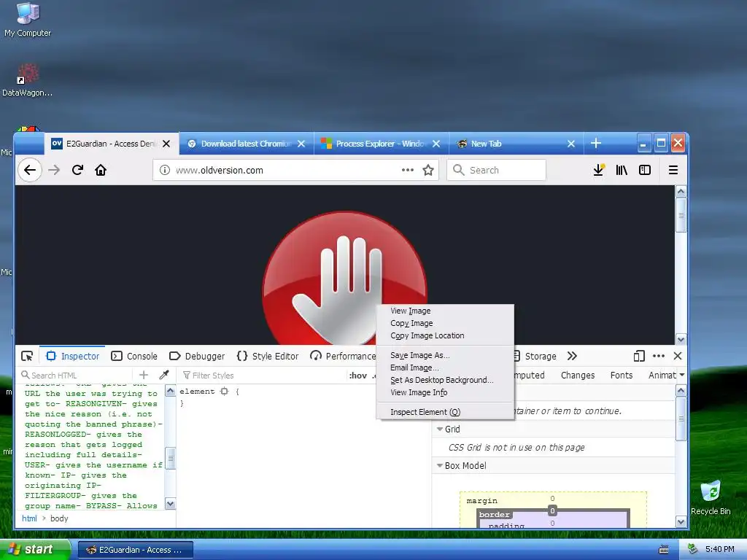Open sidebar tabs overflow dropdown arrow
Screen dimensions: 747x560
682,376
